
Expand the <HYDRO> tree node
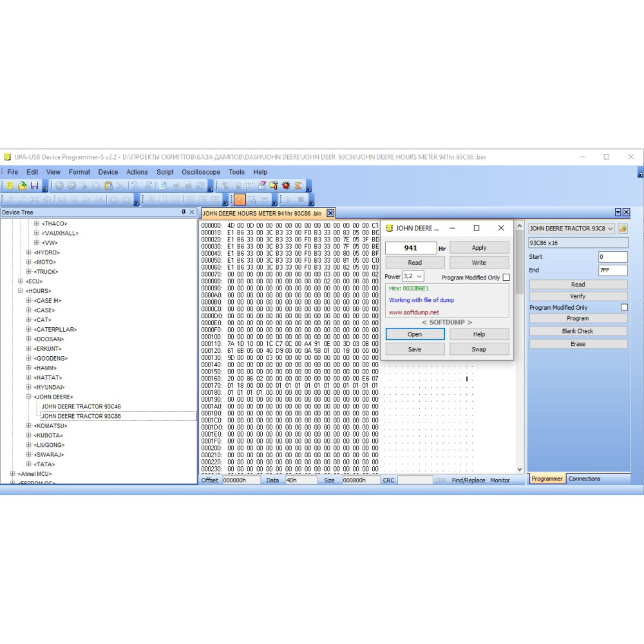click(x=28, y=252)
